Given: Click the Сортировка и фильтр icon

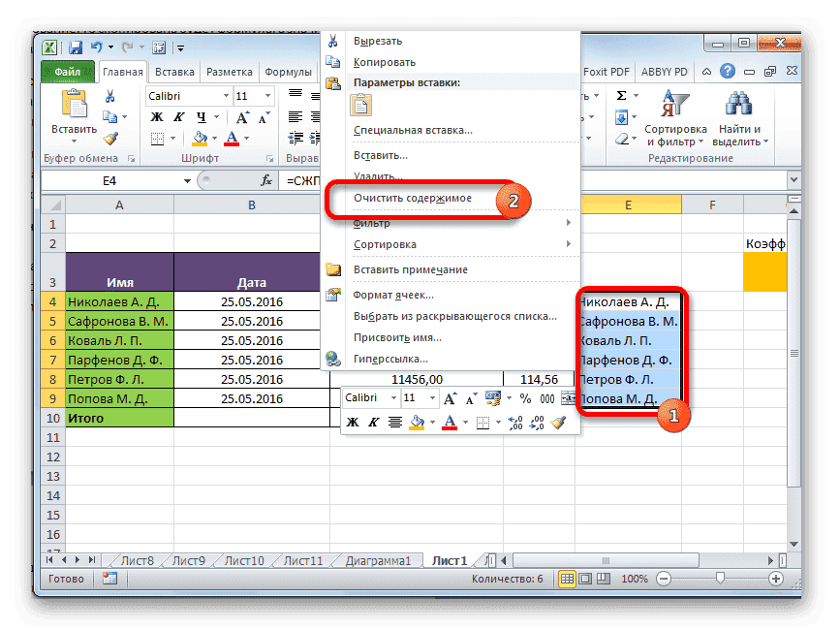Looking at the screenshot, I should pos(675,103).
